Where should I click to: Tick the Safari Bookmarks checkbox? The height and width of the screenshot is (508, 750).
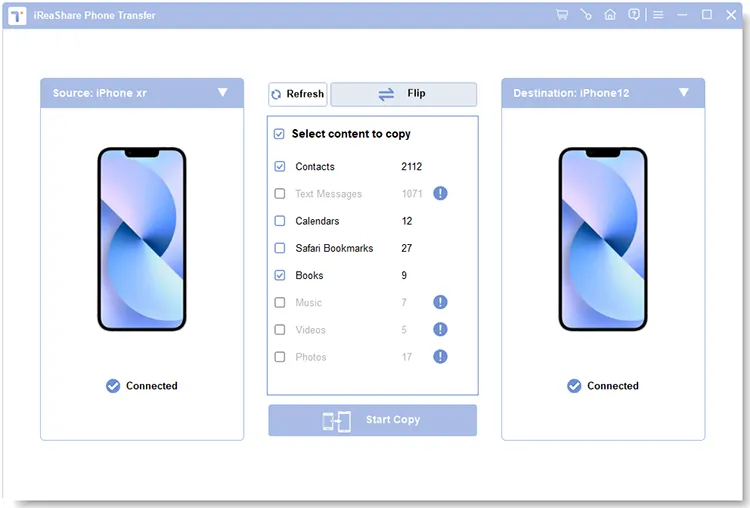coord(280,248)
